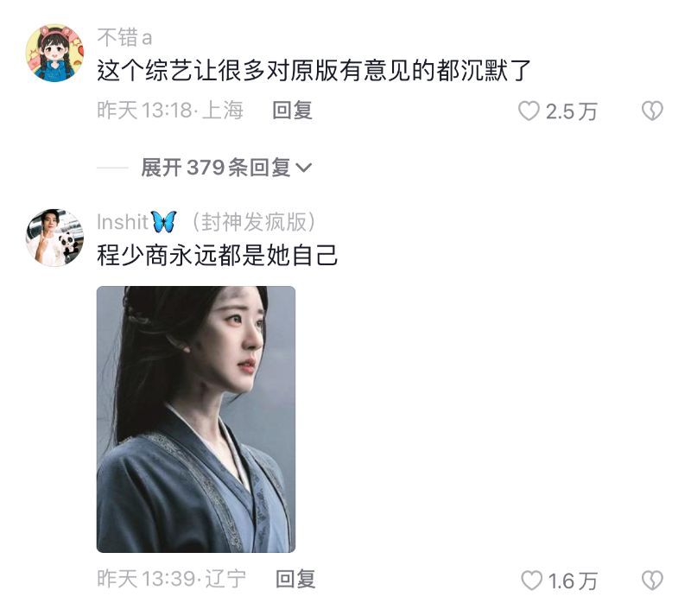
Task: Click the 2.5万 like count
Action: pos(571,111)
